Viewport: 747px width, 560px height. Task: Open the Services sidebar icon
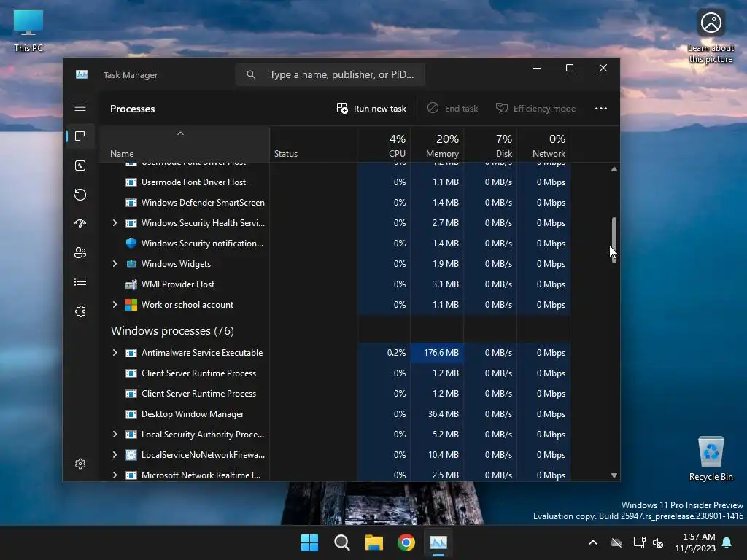click(80, 311)
